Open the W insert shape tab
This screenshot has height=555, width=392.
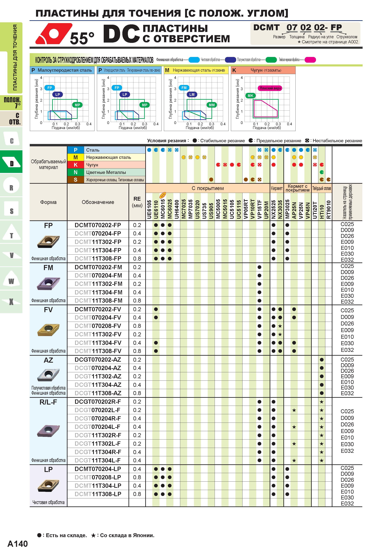point(11,278)
